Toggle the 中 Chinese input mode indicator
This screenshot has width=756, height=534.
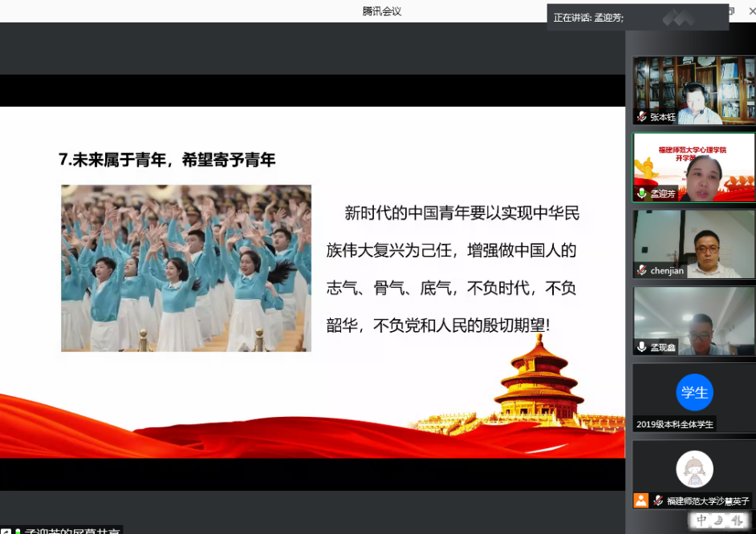701,520
